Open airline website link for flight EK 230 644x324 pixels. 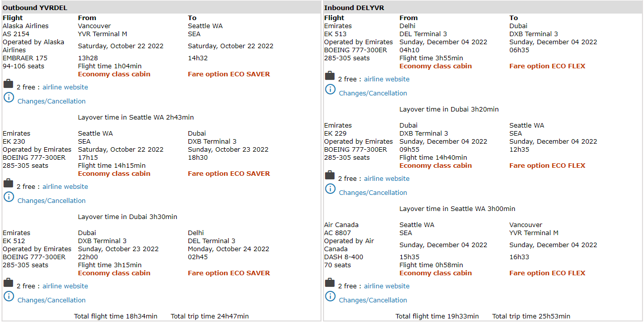65,187
